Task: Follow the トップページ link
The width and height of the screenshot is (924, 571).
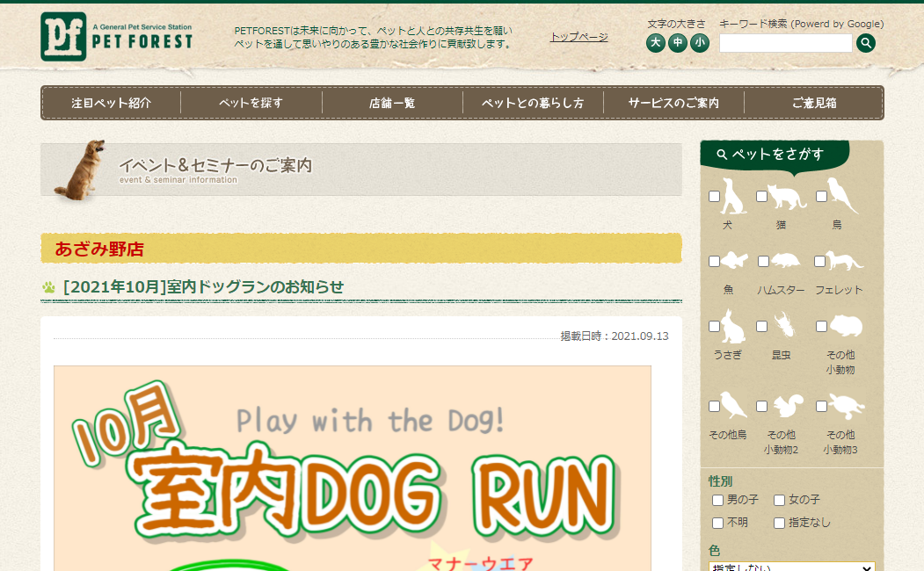Action: 578,37
